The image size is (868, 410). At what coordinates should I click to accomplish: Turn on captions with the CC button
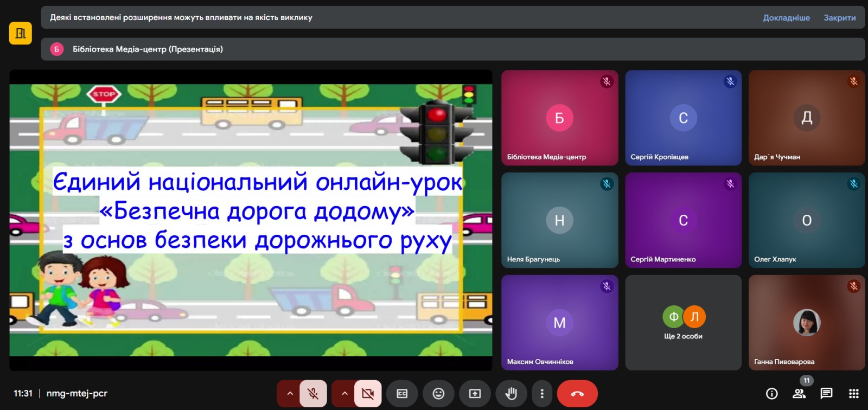[x=402, y=394]
